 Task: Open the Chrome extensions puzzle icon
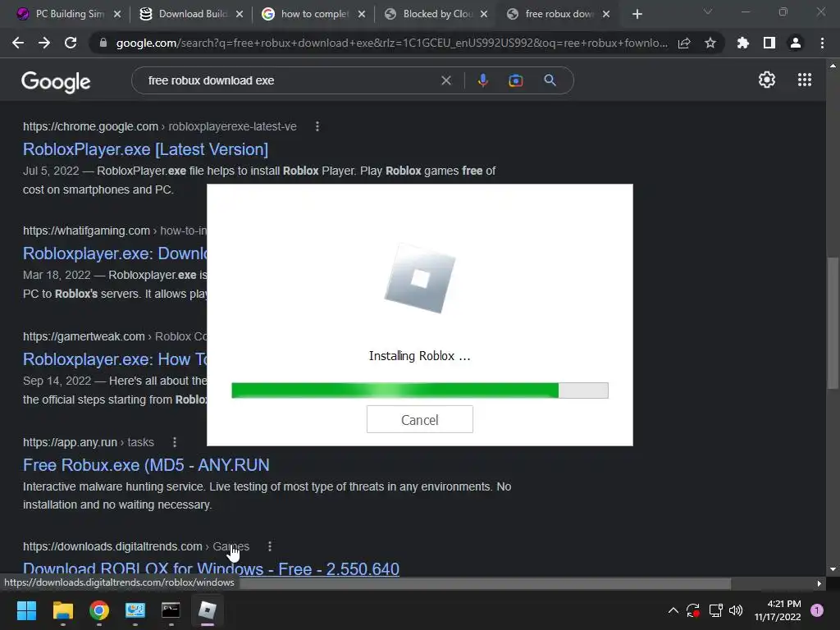tap(743, 43)
